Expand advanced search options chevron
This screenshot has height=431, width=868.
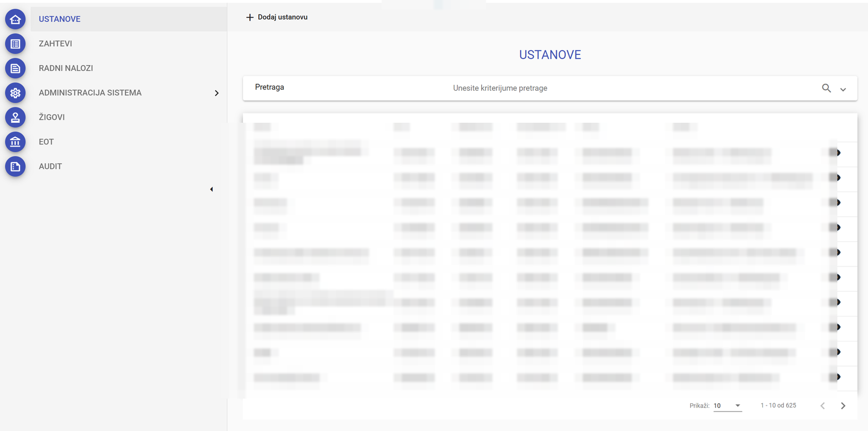pos(843,90)
